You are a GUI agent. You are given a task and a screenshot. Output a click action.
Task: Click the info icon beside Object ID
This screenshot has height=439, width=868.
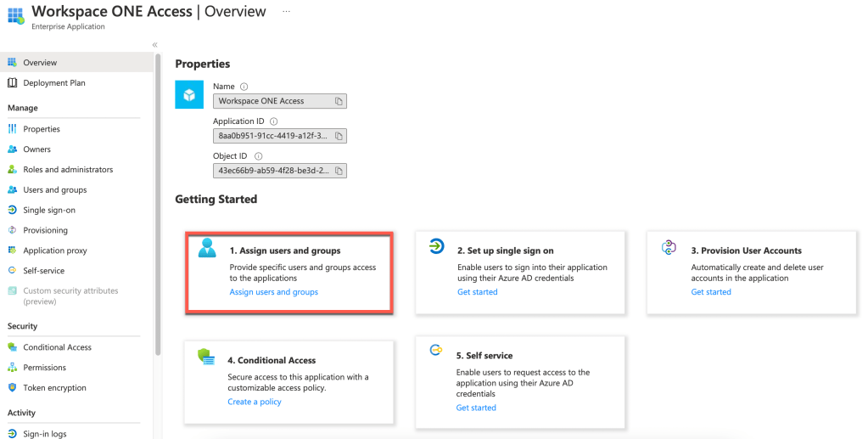258,156
